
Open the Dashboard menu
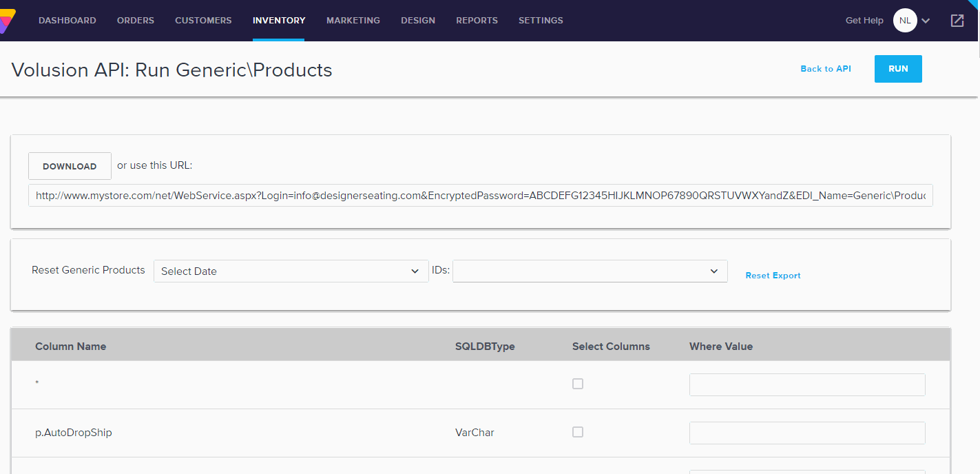(x=67, y=21)
